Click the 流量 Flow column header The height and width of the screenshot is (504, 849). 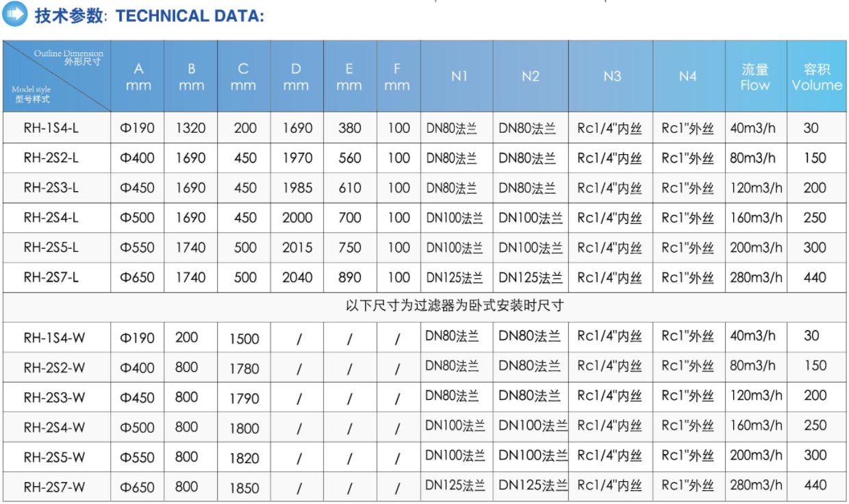click(x=755, y=77)
